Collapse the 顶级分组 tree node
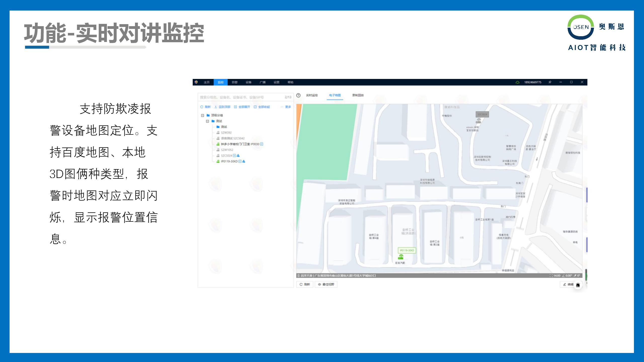Viewport: 644px width, 362px height. 203,115
